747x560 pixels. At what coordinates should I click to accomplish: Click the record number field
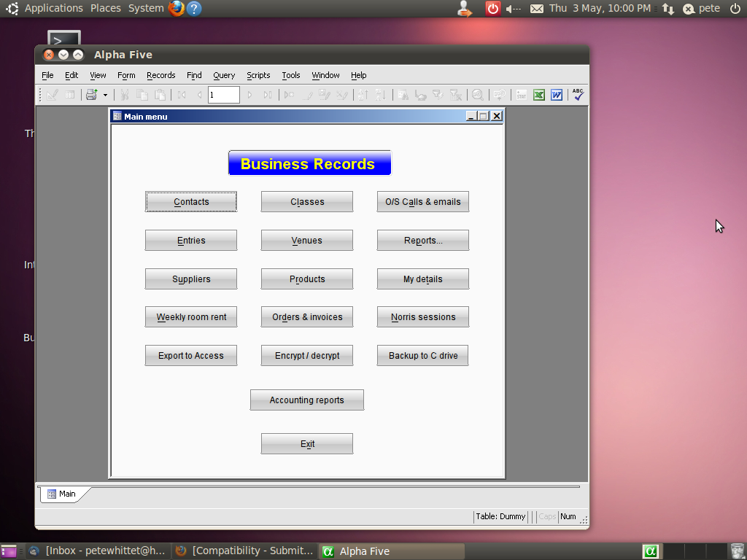click(x=223, y=95)
